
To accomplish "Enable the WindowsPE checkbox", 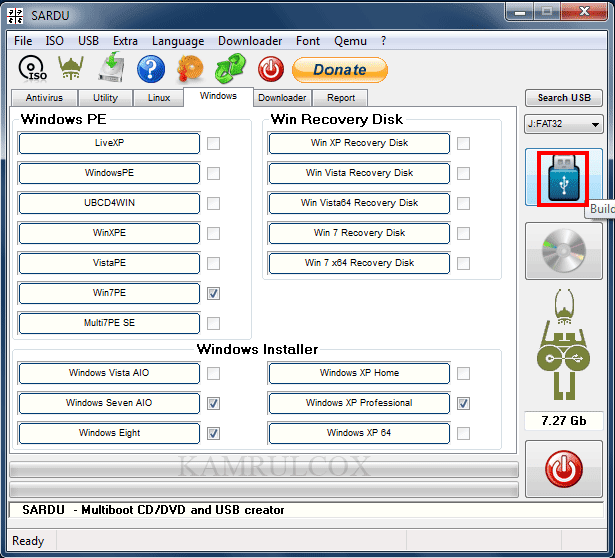I will [x=213, y=173].
